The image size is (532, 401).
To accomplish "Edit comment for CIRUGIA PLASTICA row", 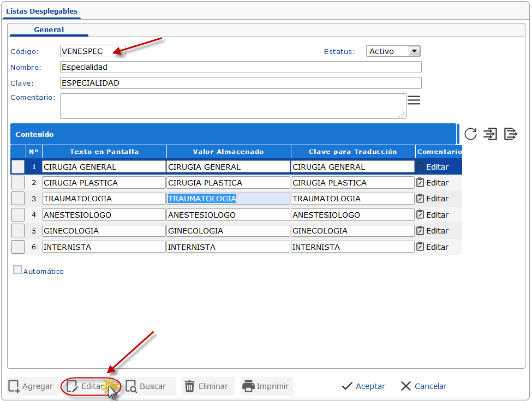I will coord(433,183).
